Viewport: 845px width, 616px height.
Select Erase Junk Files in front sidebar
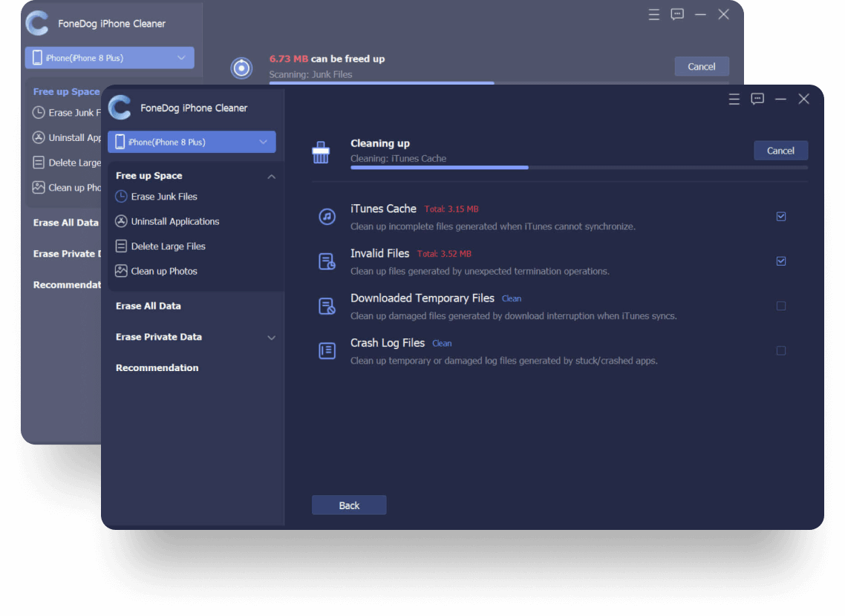(x=164, y=197)
